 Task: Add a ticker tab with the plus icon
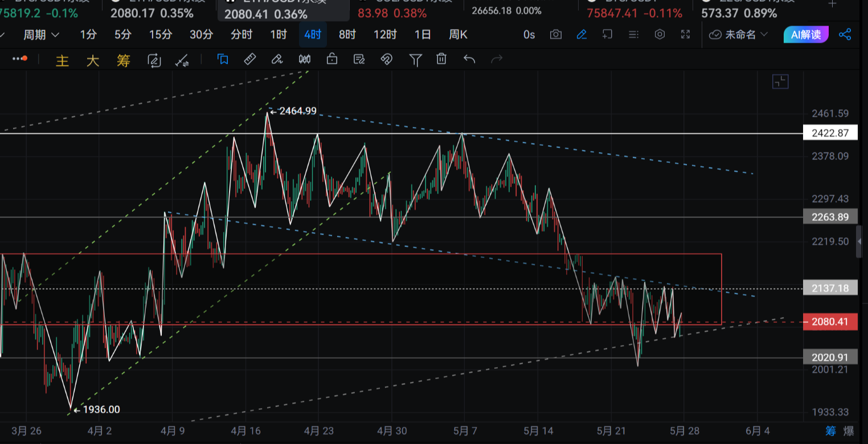[x=833, y=3]
